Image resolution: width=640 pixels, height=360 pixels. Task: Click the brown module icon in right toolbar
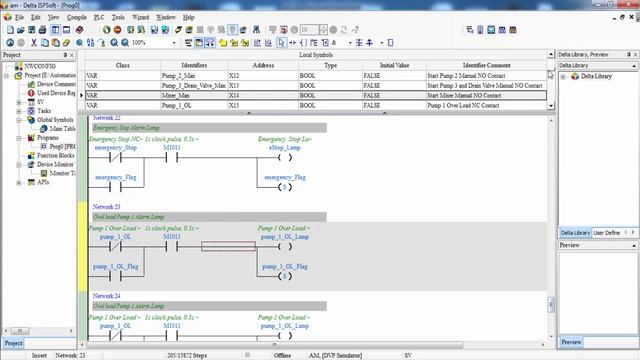click(513, 30)
